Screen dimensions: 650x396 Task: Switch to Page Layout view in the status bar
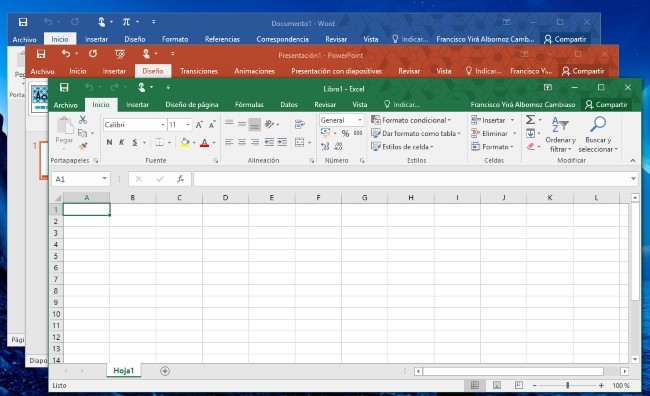pos(497,385)
